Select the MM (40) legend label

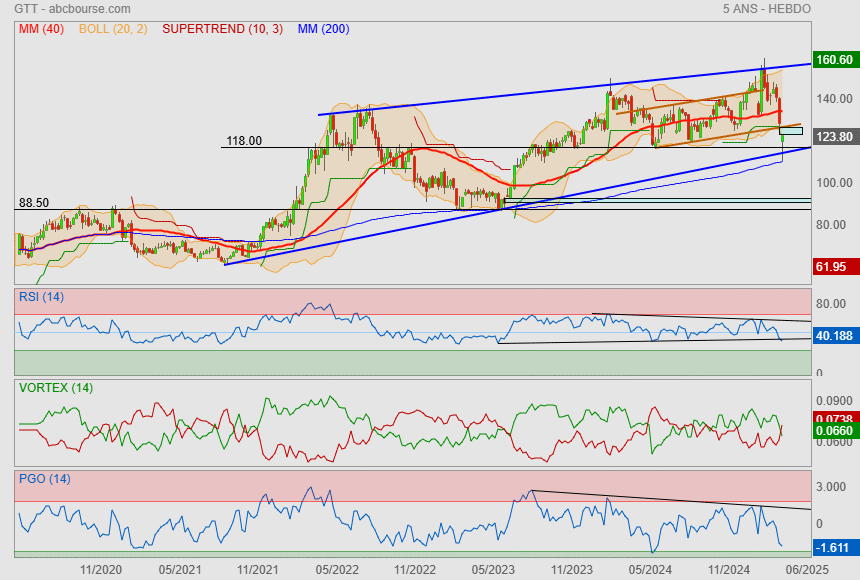42,29
